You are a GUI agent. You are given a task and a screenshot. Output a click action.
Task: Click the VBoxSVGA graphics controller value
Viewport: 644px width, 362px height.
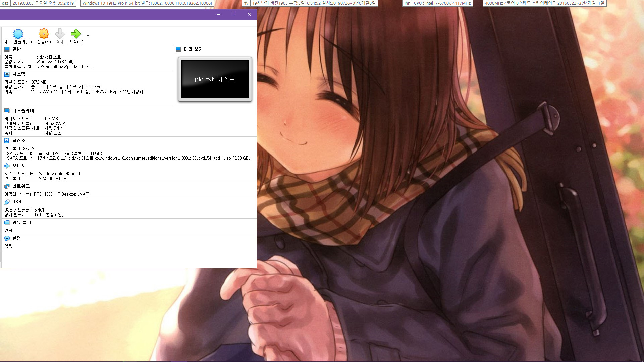pos(55,124)
